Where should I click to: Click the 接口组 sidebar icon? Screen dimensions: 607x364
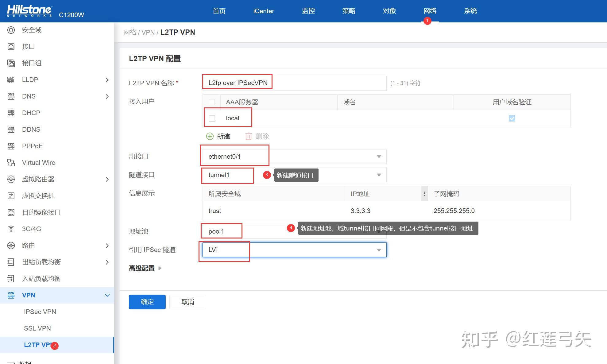[x=11, y=63]
